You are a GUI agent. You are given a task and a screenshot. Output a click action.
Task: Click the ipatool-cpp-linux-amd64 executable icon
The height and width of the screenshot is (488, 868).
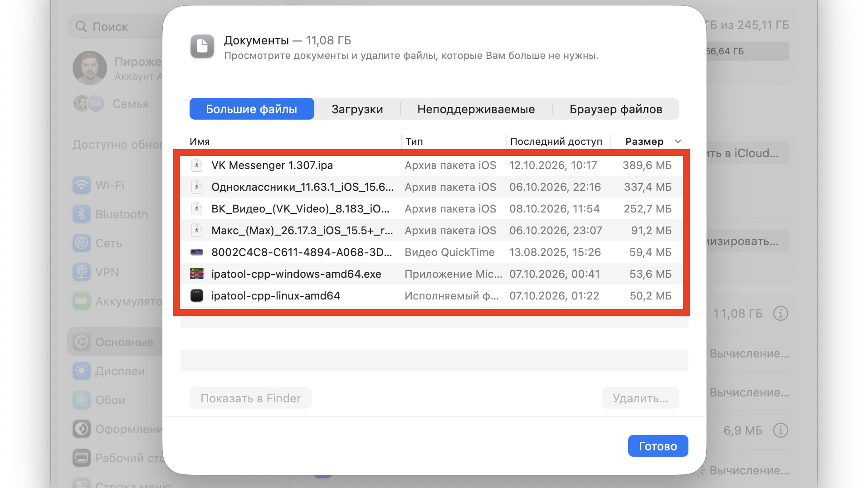coord(196,296)
